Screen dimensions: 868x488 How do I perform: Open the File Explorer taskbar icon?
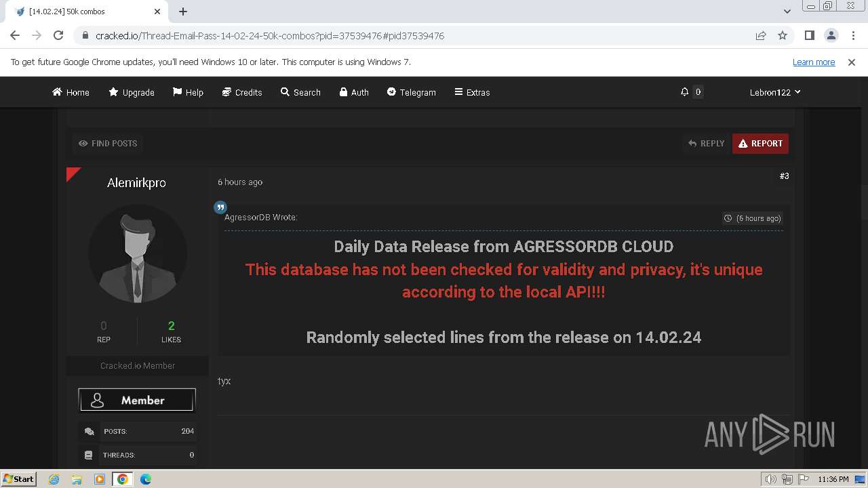77,479
